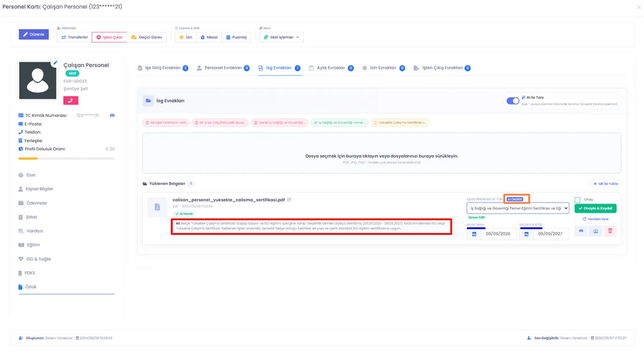
Task: Click the pencil edit icon on avatar
Action: [x=55, y=63]
